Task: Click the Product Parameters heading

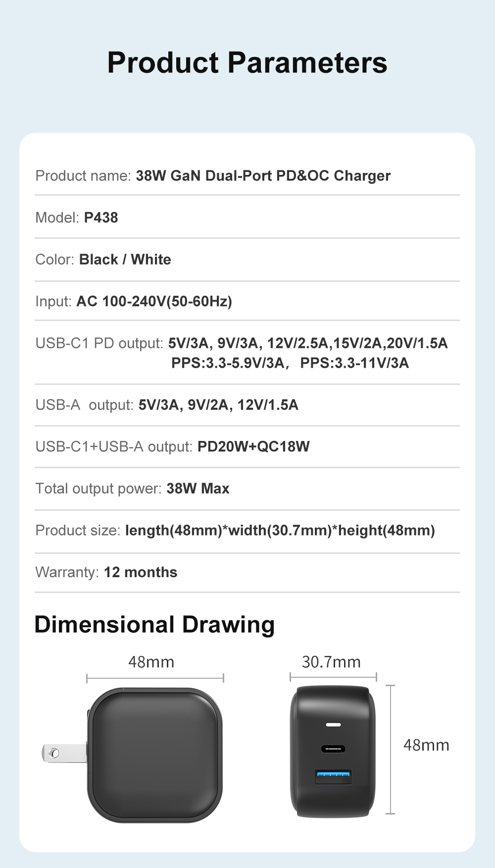Action: [247, 63]
